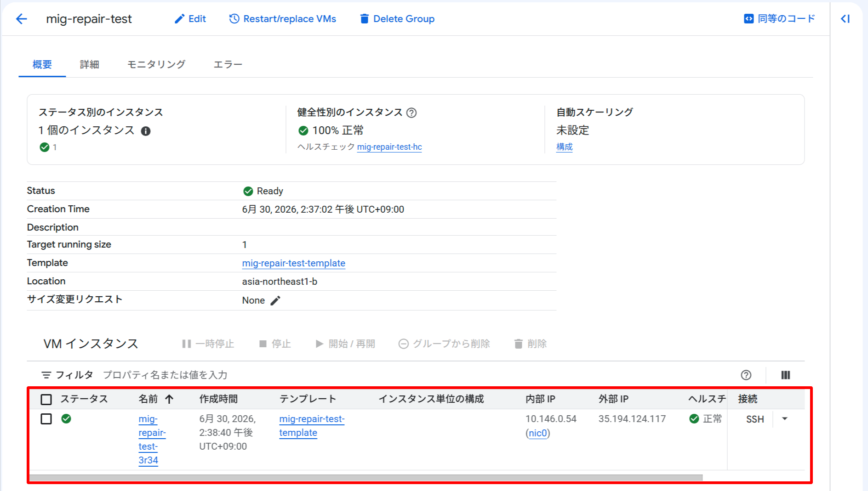Click the 停止 stop button
Viewport: 868px width, 491px height.
pos(275,344)
